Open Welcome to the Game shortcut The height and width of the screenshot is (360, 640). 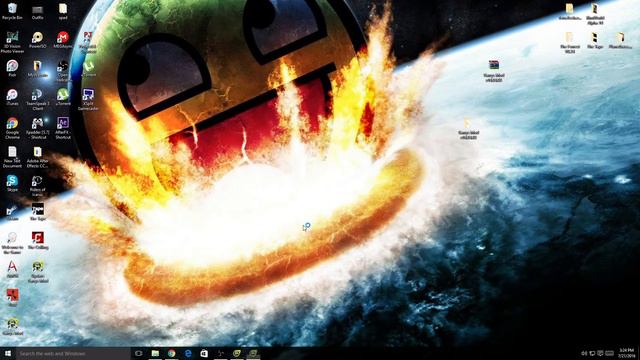pyautogui.click(x=12, y=243)
